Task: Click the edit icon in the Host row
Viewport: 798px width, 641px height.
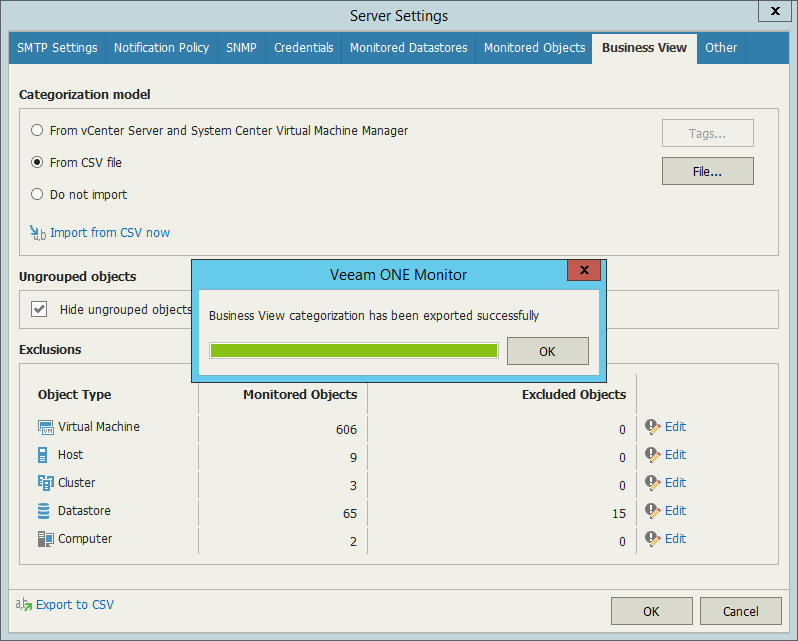Action: pyautogui.click(x=653, y=455)
